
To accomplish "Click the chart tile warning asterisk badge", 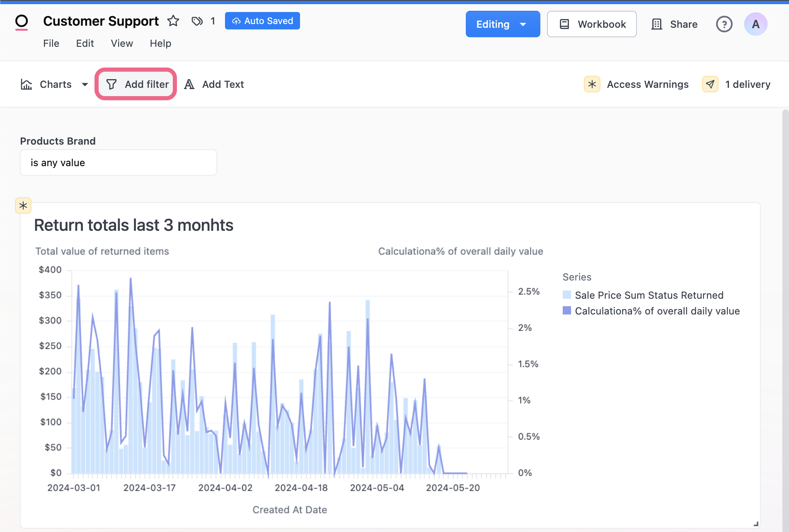I will 23,206.
